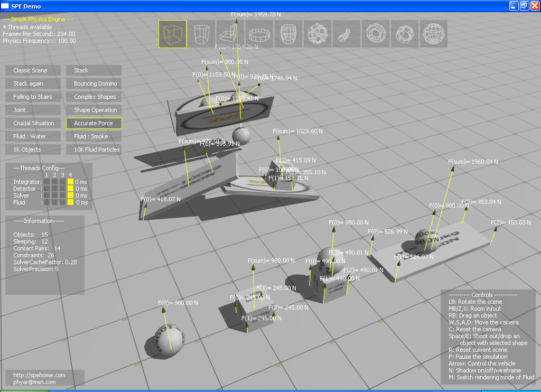Choose the hexagonal prism shape icon
The image size is (541, 392).
pyautogui.click(x=201, y=34)
